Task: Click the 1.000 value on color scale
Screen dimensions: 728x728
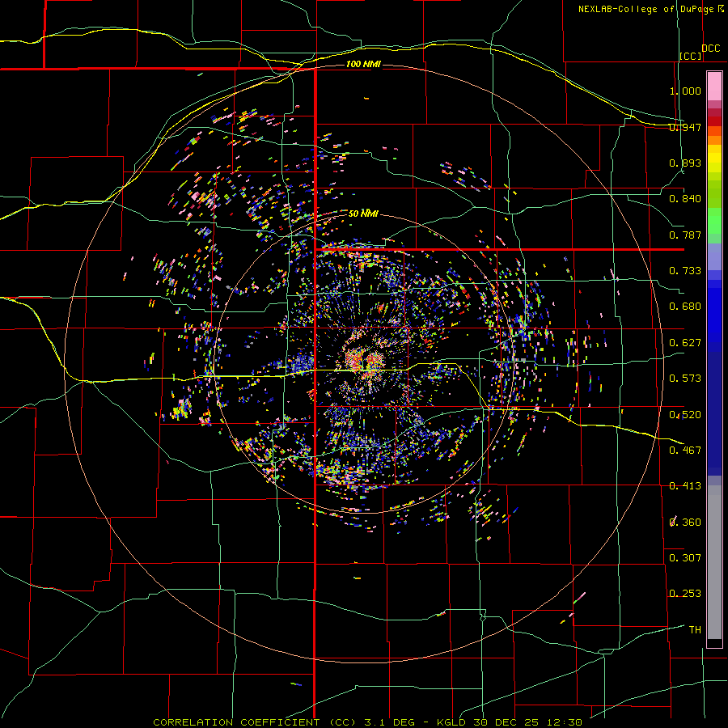Action: click(x=685, y=91)
